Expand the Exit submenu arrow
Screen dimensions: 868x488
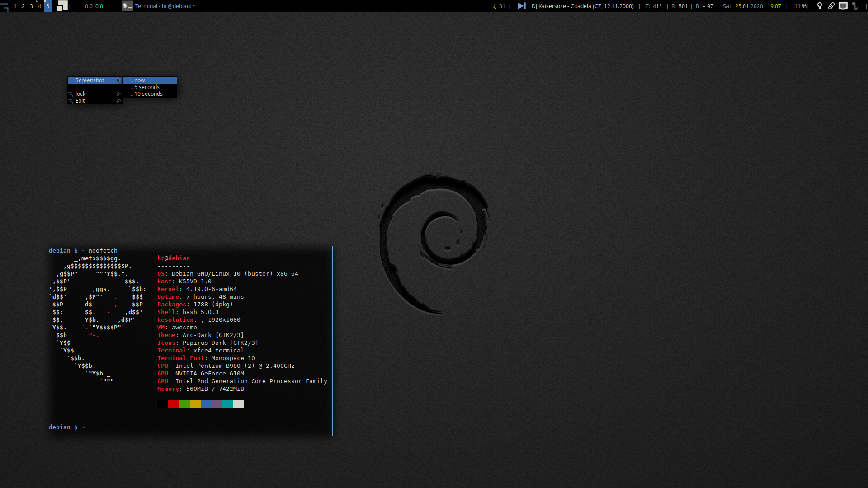[118, 100]
